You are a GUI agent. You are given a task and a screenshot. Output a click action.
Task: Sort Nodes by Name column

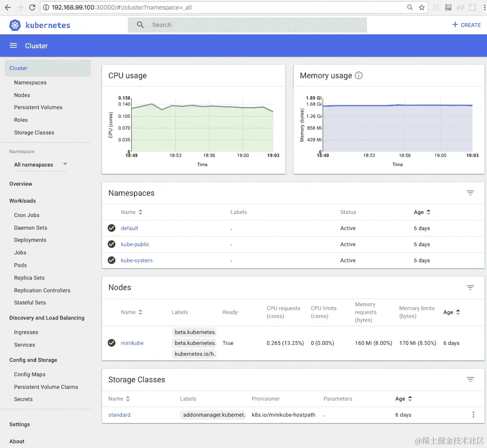tap(131, 312)
